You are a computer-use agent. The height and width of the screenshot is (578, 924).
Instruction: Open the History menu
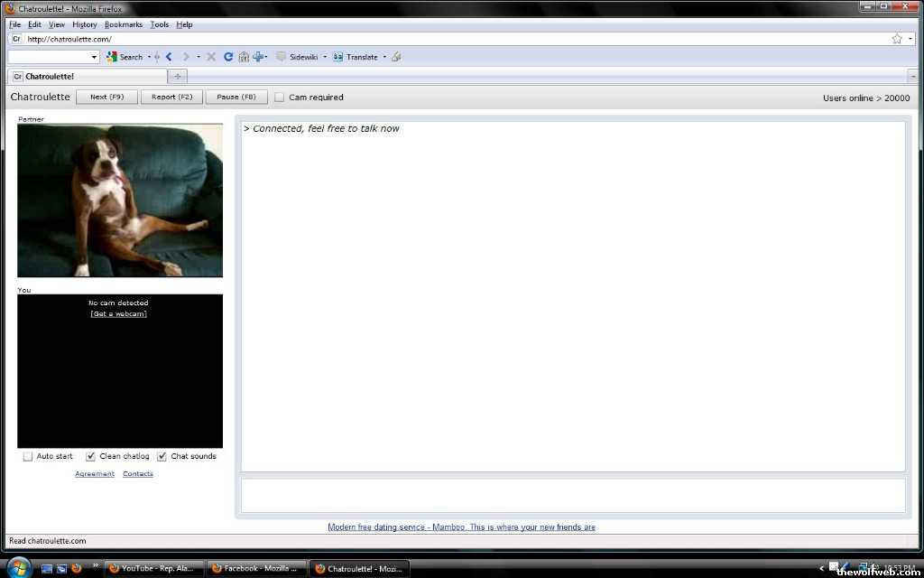coord(84,24)
